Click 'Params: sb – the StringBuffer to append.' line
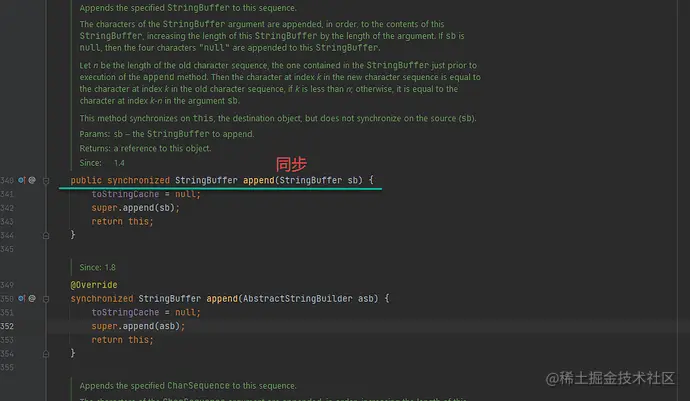Screen dimensions: 690x401 167,134
